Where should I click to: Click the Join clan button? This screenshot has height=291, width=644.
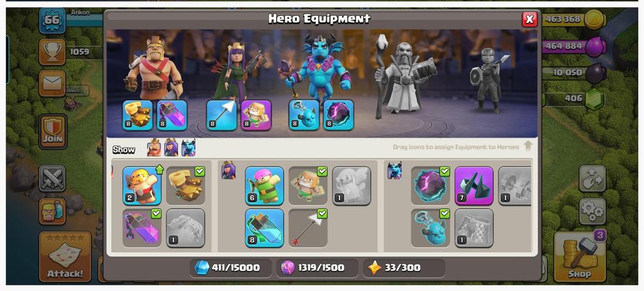pos(52,132)
